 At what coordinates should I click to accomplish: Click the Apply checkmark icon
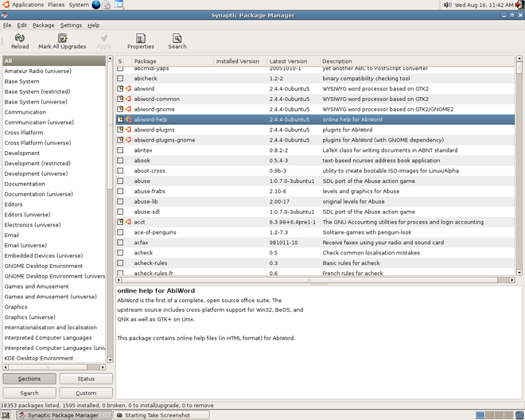(x=104, y=38)
